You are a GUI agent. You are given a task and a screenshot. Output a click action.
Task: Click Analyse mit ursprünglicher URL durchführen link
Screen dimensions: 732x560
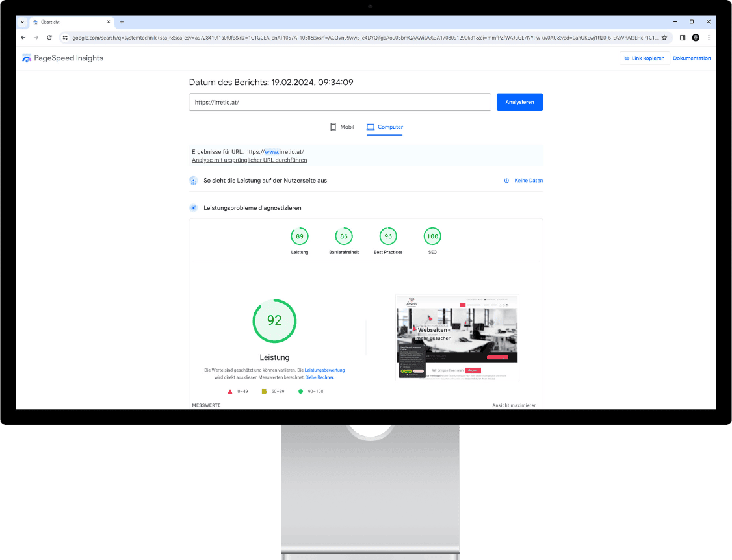point(249,160)
